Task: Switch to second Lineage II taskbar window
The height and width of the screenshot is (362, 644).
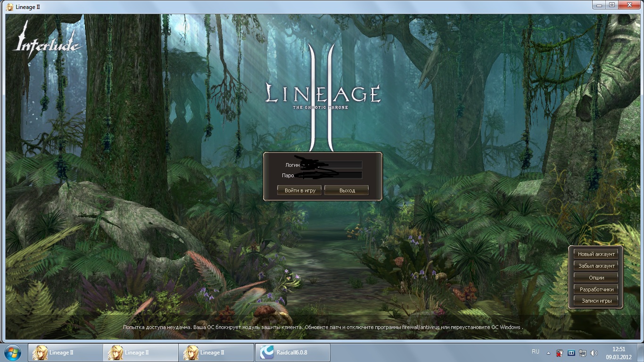Action: pos(141,352)
